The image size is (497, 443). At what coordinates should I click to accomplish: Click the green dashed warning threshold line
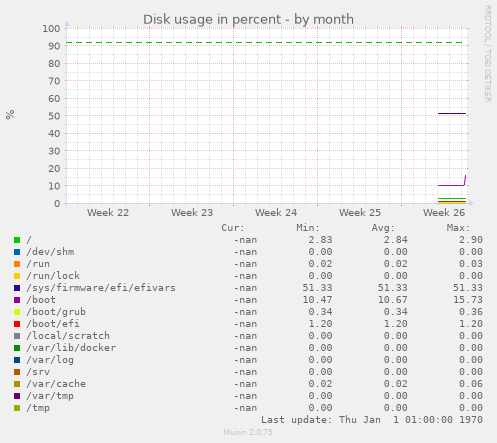point(264,43)
